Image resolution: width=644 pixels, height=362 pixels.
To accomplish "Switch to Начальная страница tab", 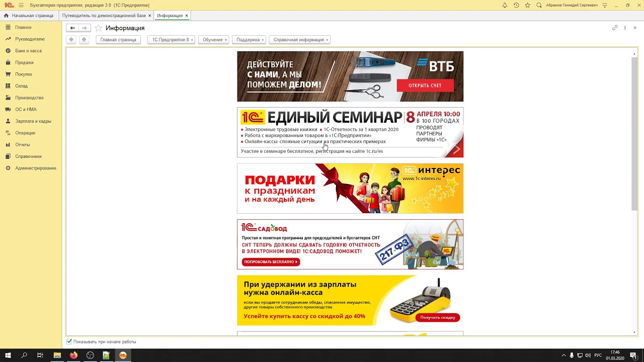I will pyautogui.click(x=29, y=16).
